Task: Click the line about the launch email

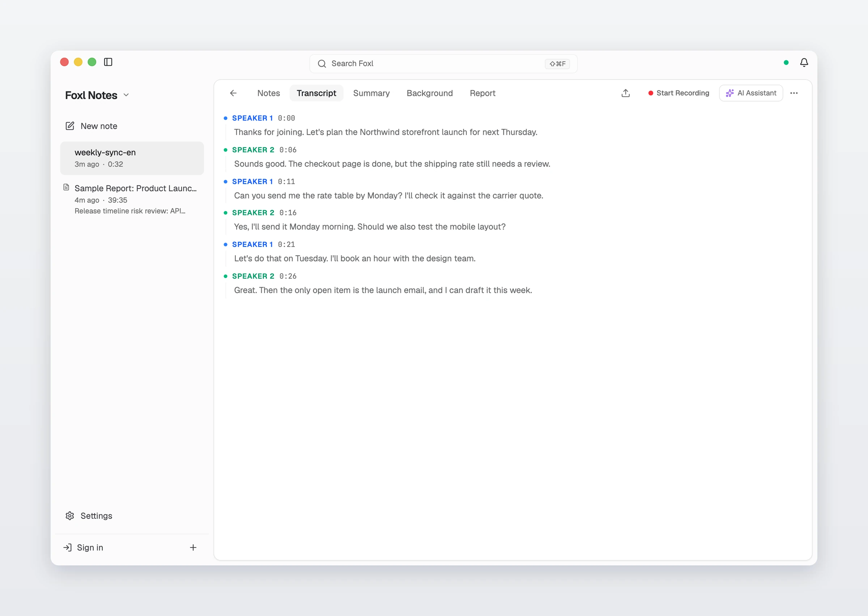Action: 383,291
